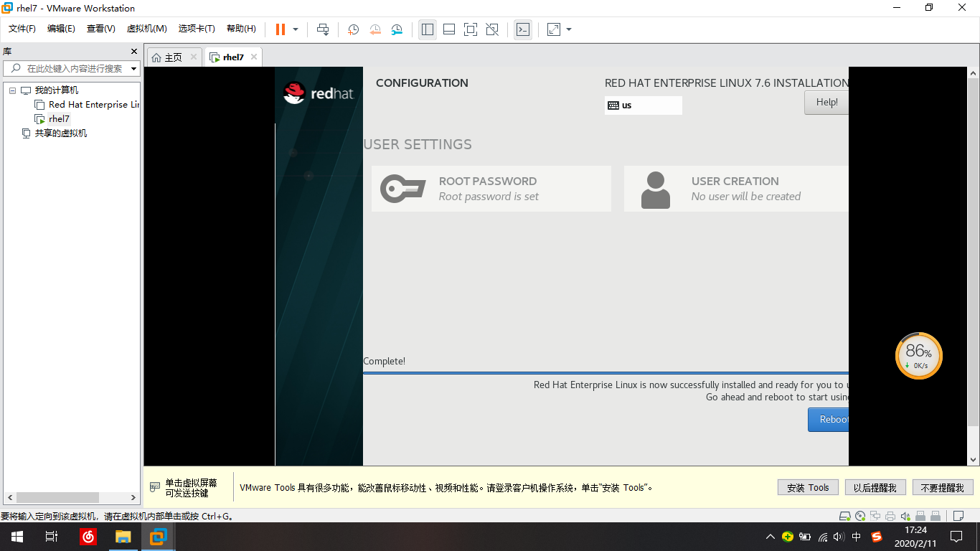Click the volume icon in system tray

click(x=839, y=537)
